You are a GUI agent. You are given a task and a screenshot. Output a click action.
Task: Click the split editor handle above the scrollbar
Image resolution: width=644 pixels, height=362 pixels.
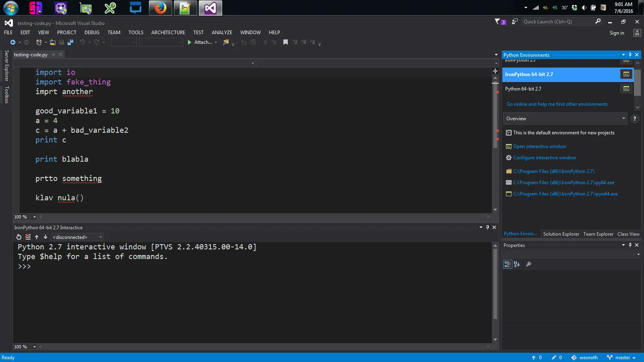point(495,71)
